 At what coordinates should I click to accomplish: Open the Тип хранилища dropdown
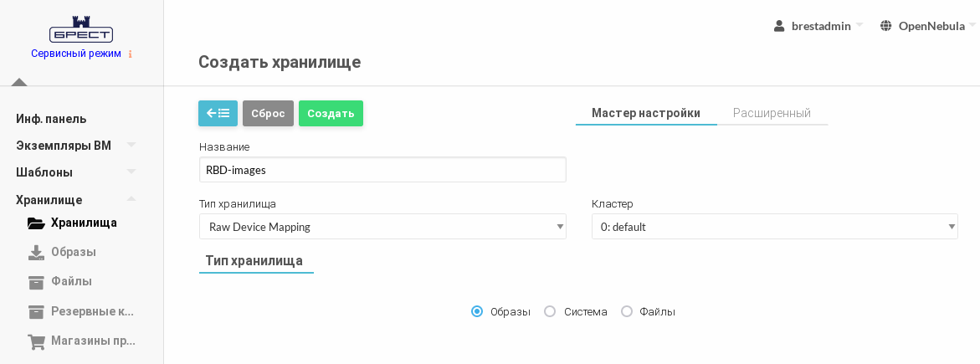click(382, 227)
